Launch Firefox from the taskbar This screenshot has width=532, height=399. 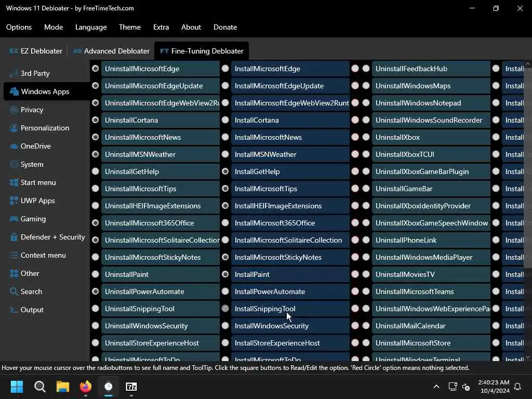(x=86, y=387)
